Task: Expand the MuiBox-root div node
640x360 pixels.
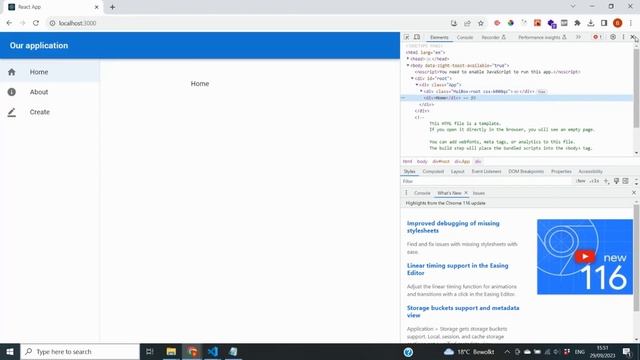Action: 421,91
